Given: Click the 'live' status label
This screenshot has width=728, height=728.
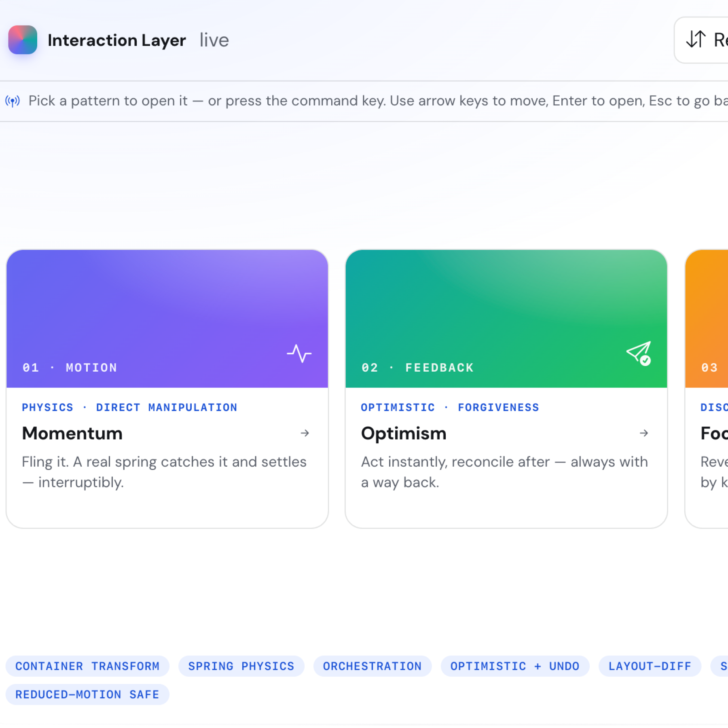Looking at the screenshot, I should click(x=214, y=40).
